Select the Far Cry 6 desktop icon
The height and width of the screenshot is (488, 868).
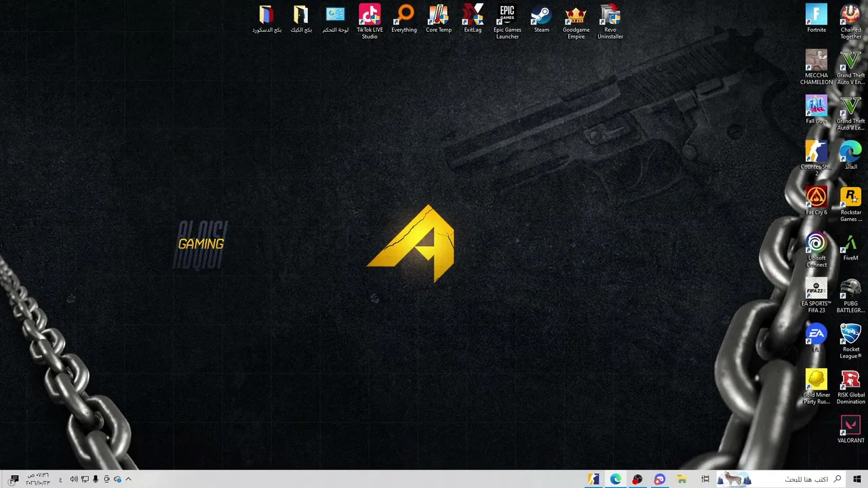pos(816,201)
